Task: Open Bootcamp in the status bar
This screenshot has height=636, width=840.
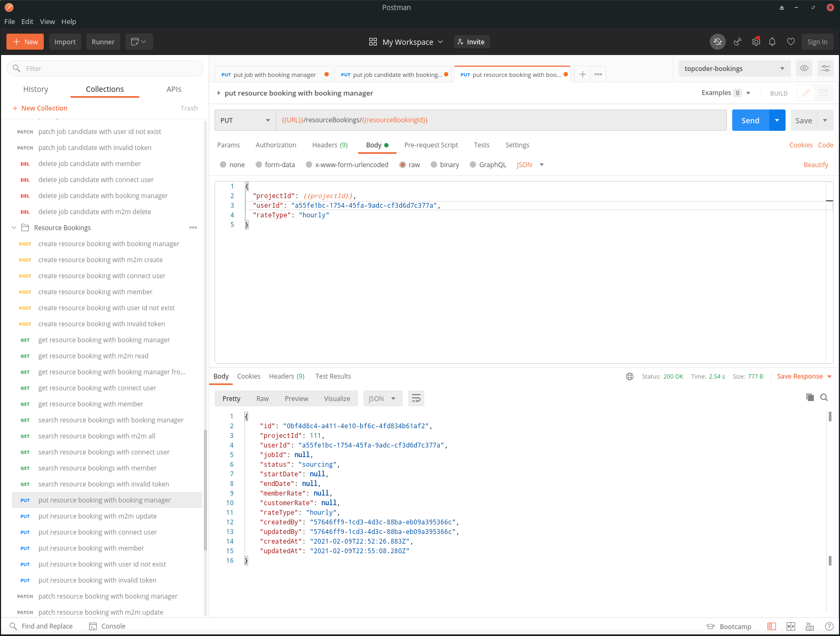Action: 728,626
